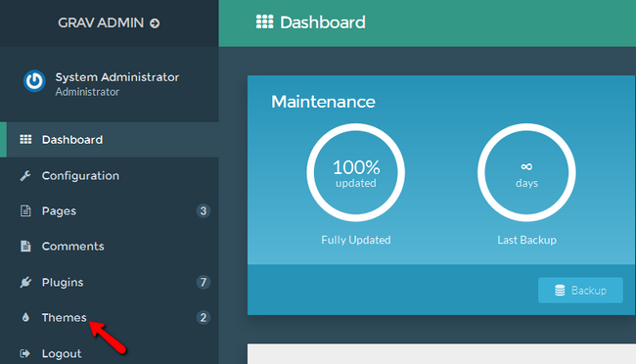Click the Backup button
The height and width of the screenshot is (364, 636).
click(x=580, y=291)
